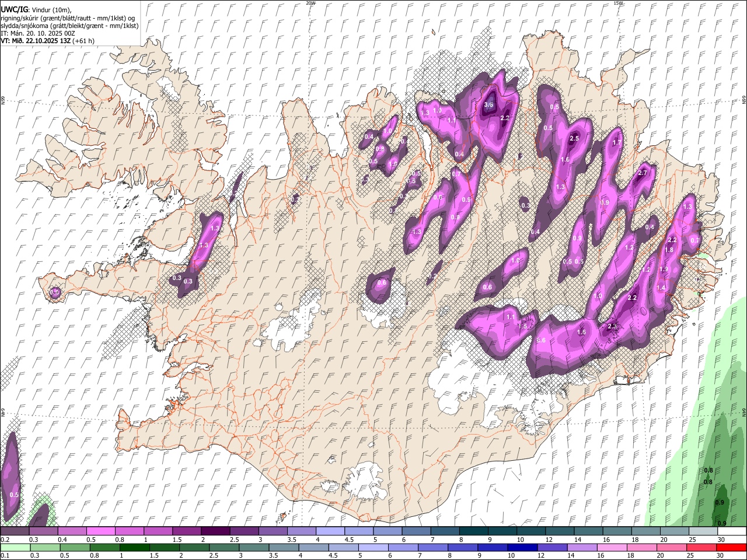Image resolution: width=747 pixels, height=560 pixels.
Task: Click the '20W' longitude label at top
Action: (x=310, y=3)
